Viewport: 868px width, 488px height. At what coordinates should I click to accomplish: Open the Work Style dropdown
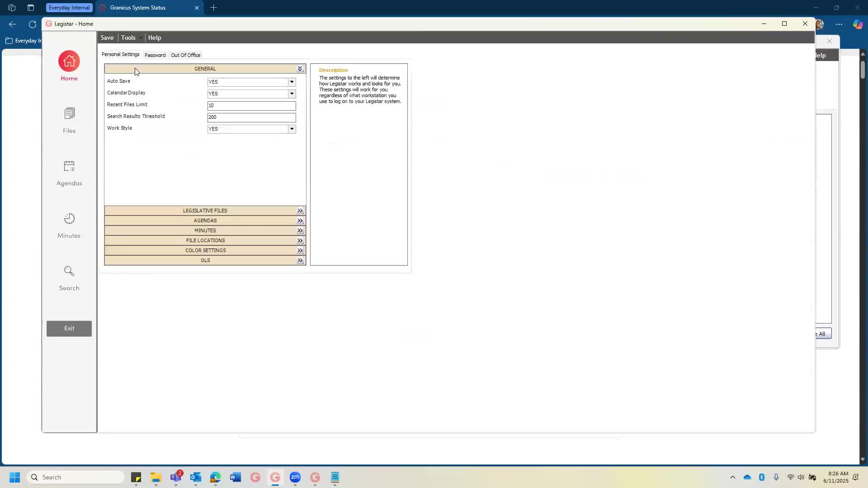pos(292,129)
